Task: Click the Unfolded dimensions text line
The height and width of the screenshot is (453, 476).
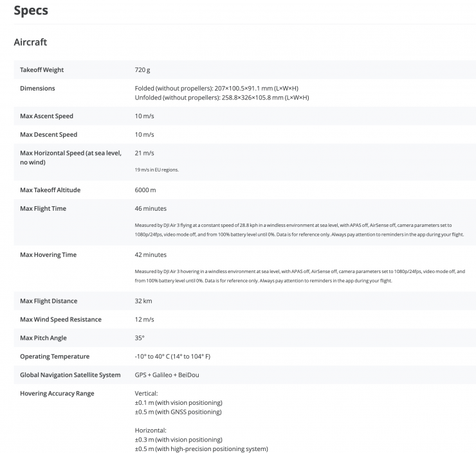Action: coord(221,98)
